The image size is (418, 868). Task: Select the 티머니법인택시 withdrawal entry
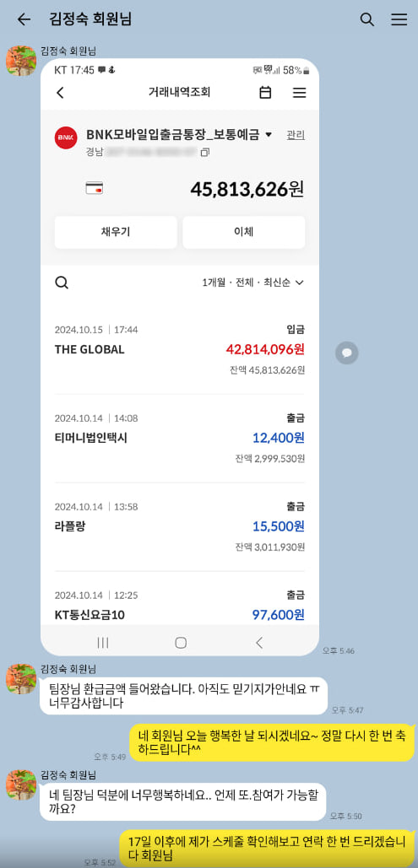pos(180,439)
